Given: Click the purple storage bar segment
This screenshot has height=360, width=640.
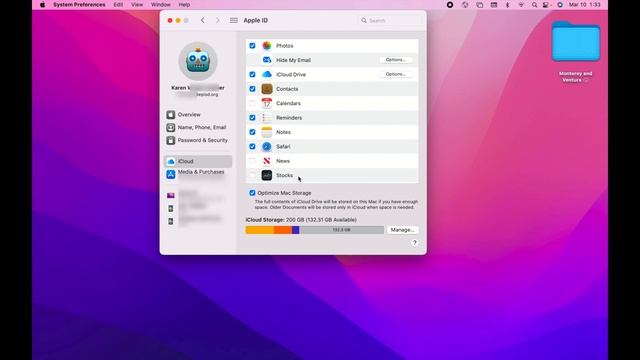Looking at the screenshot, I should (x=296, y=230).
